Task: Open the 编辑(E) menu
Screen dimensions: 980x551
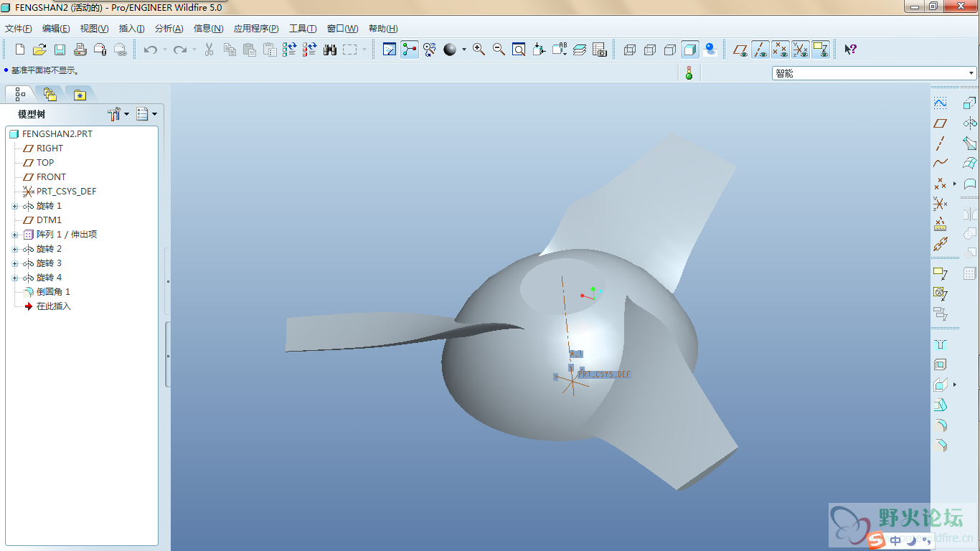Action: point(56,29)
